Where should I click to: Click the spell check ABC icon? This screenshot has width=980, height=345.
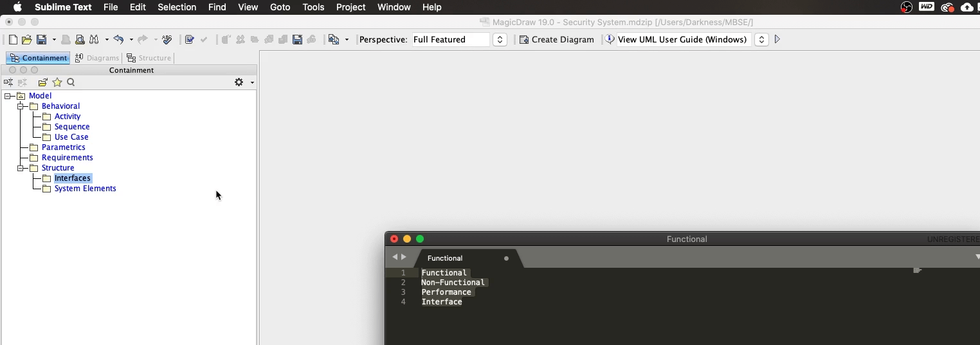167,40
